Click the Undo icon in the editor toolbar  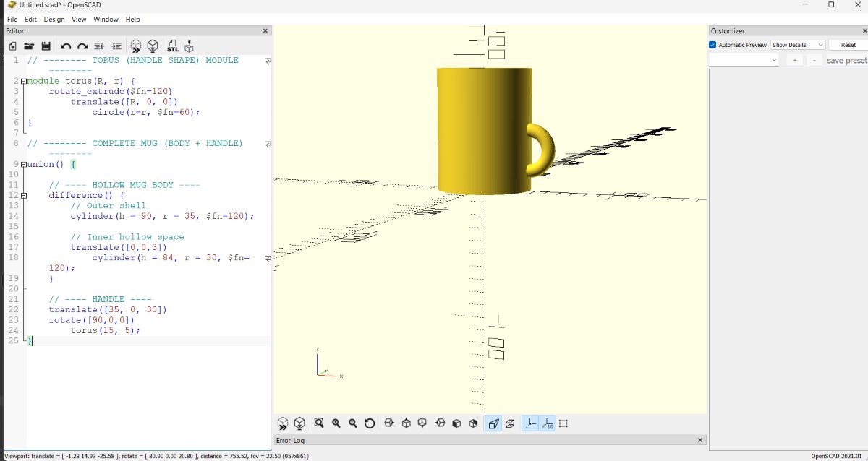64,46
